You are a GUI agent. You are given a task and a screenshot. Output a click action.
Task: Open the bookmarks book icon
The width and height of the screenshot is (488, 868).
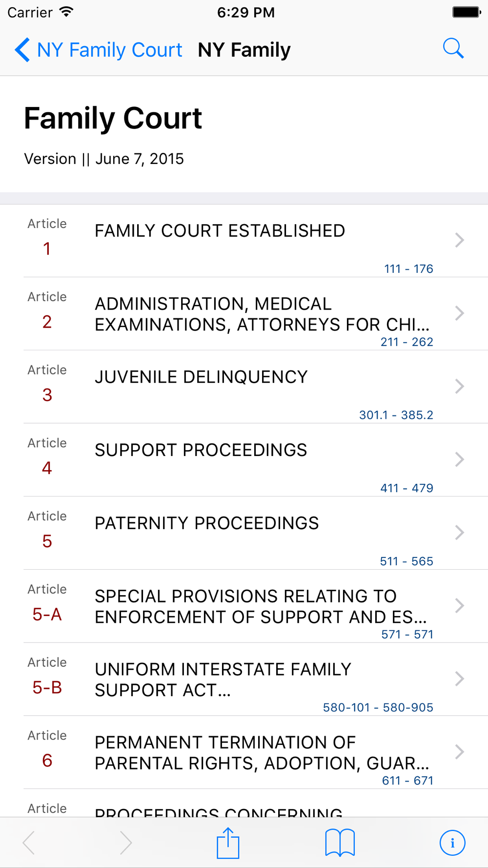340,843
